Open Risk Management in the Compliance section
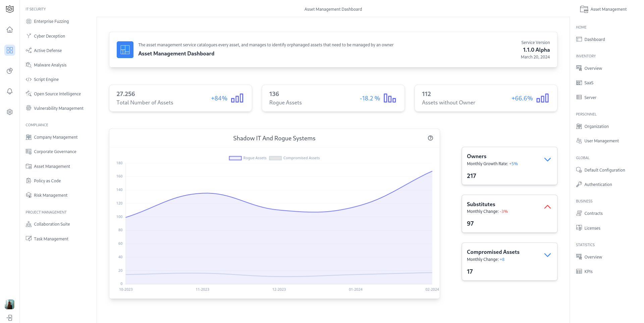This screenshot has width=644, height=323. point(50,195)
